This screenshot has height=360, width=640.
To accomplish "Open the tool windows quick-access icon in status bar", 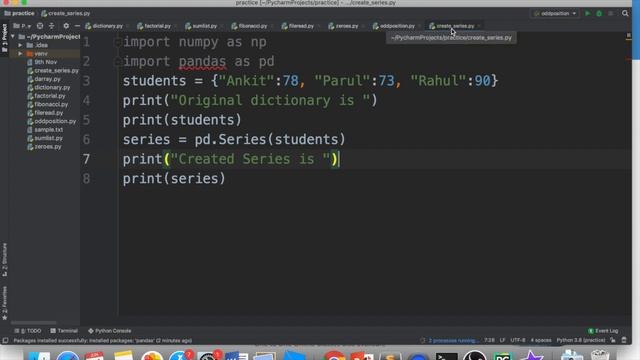I will pos(5,340).
